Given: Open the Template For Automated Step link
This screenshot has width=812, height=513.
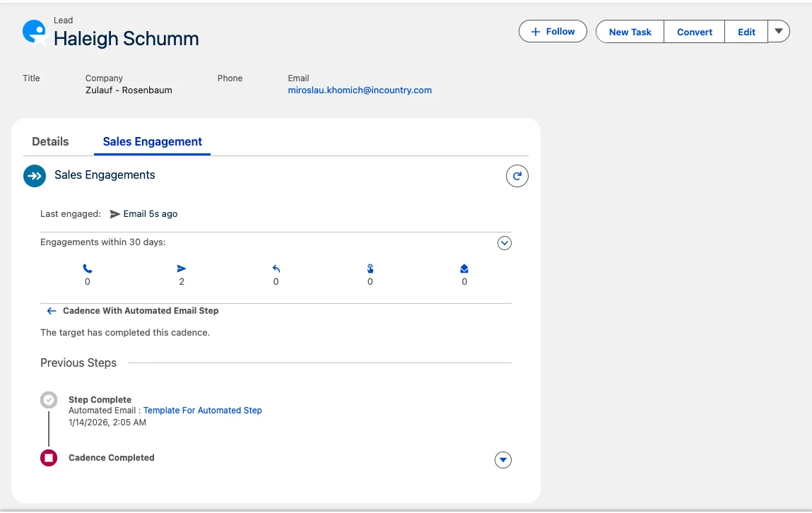Looking at the screenshot, I should [202, 411].
